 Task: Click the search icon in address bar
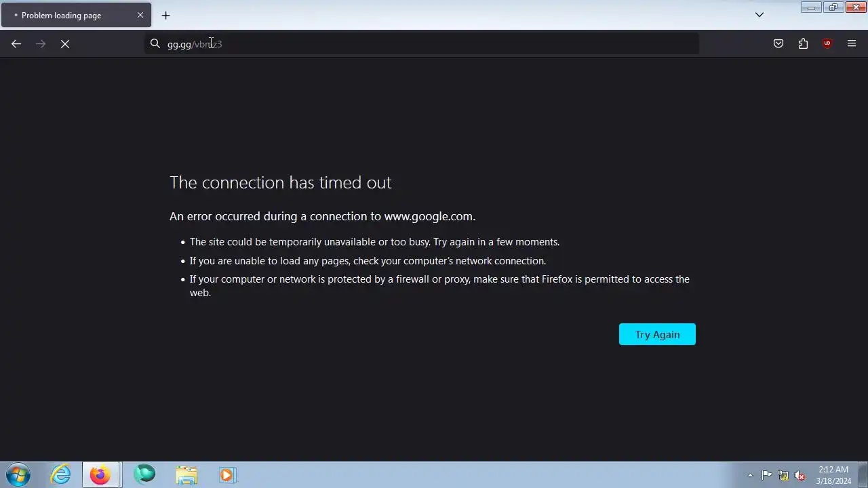pos(155,43)
